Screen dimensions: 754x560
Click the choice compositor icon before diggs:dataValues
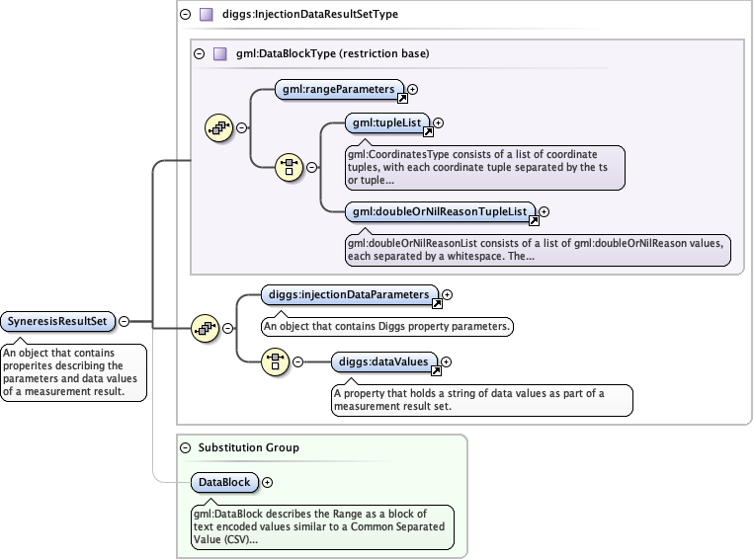(x=275, y=361)
